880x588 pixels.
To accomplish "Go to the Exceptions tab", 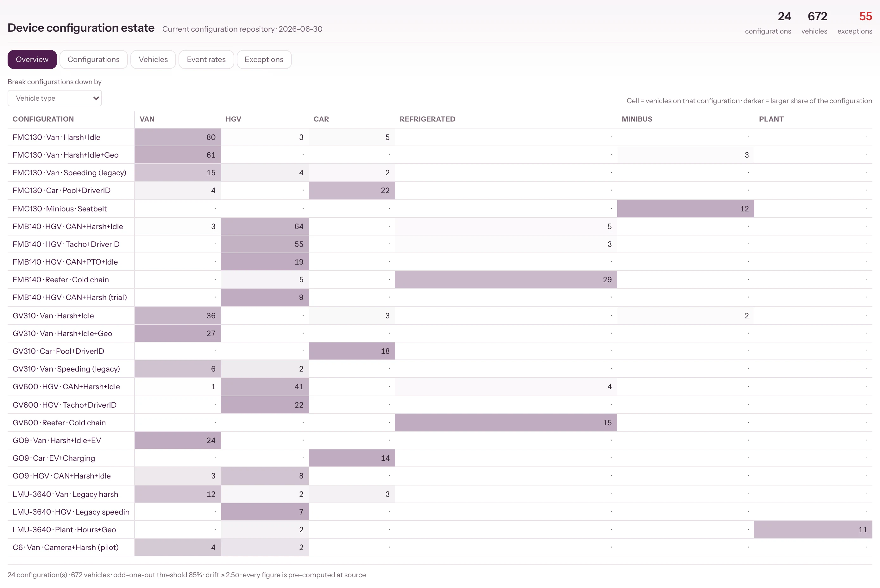I will [264, 59].
